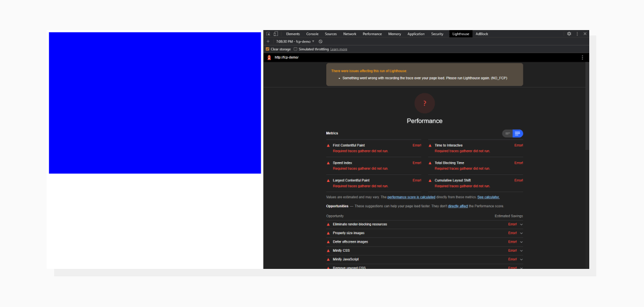Expand Properly size images chevron
The width and height of the screenshot is (644, 307).
[x=521, y=233]
